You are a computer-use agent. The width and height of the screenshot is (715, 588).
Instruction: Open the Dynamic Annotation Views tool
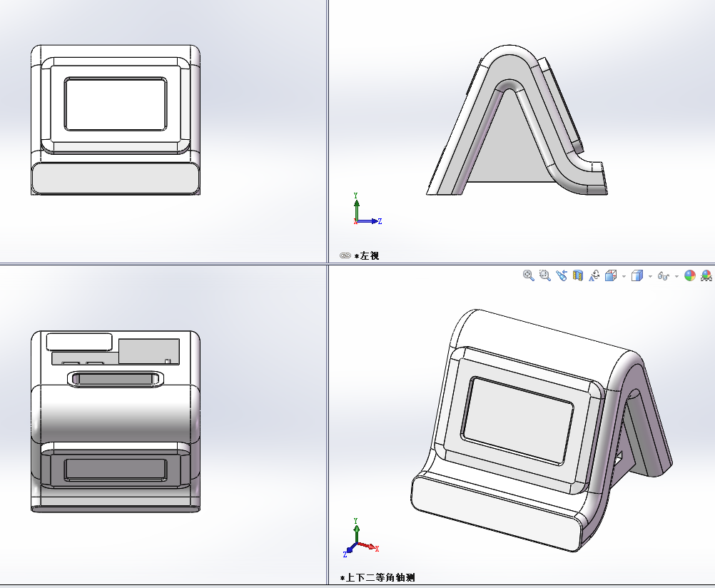[594, 275]
